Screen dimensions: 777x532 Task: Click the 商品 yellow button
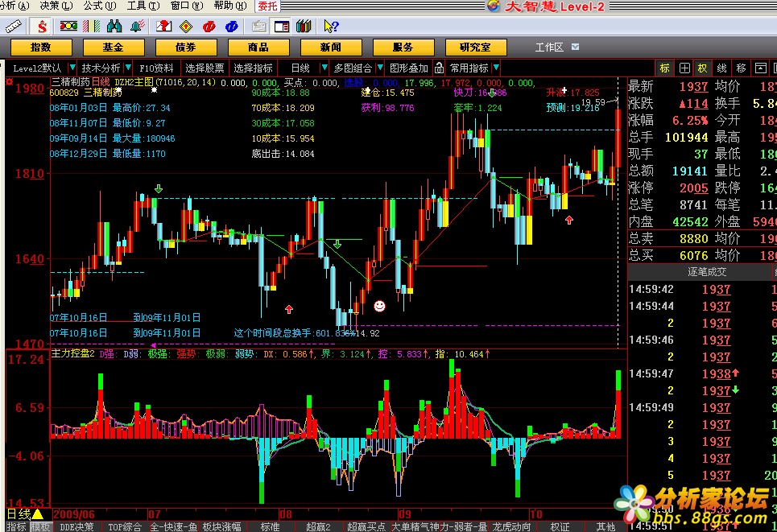(258, 47)
